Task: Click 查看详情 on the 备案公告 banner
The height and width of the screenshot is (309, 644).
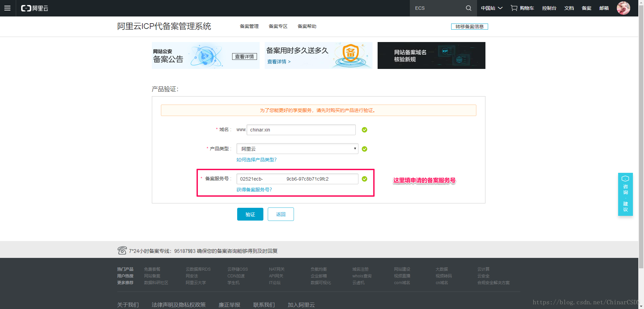Action: (245, 56)
